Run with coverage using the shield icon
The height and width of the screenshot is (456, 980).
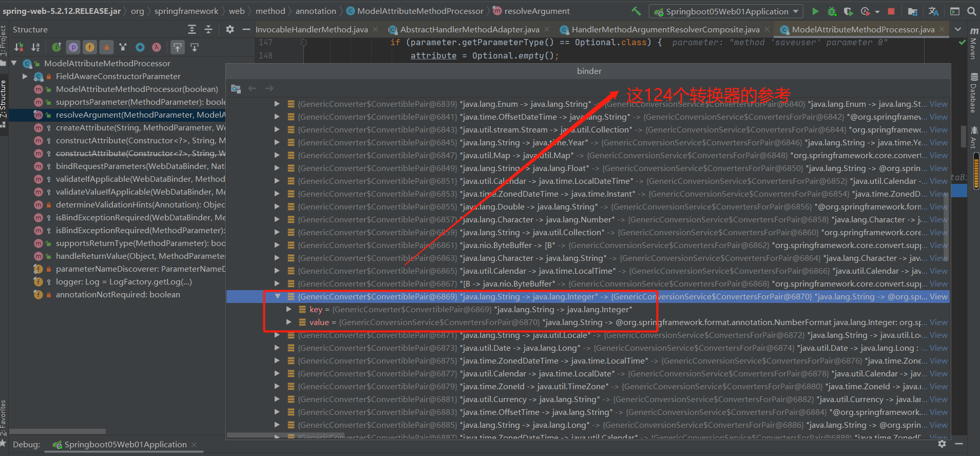coord(848,11)
